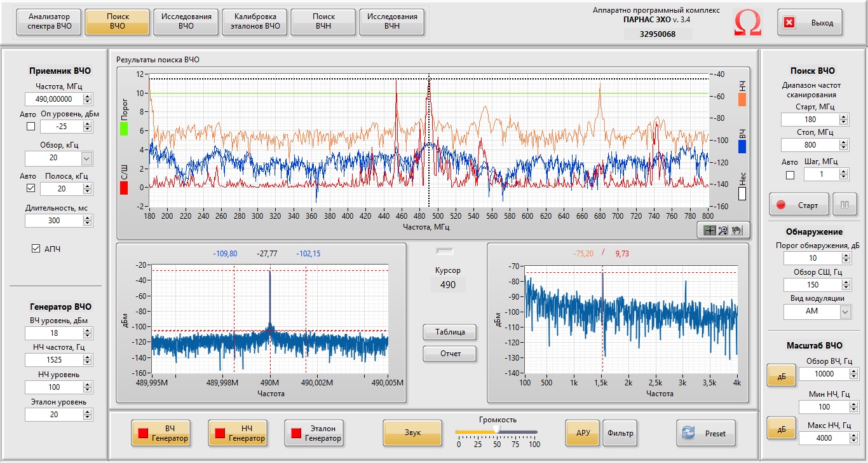
Task: Toggle the Курсор indicator switch
Action: pos(444,251)
